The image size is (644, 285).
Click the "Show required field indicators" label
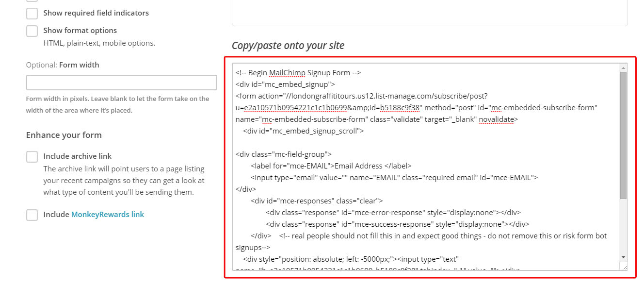(x=96, y=13)
